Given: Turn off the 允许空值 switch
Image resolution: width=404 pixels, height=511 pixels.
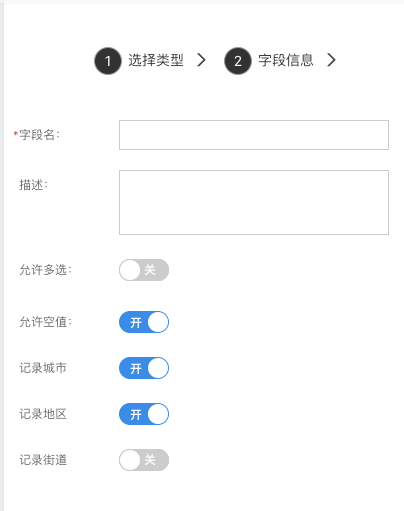Looking at the screenshot, I should 144,322.
